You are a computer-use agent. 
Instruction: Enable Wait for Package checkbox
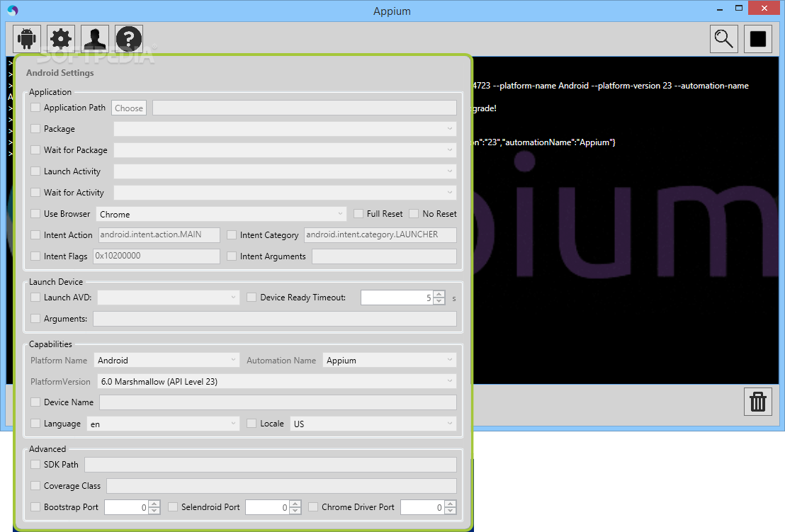[x=35, y=149]
